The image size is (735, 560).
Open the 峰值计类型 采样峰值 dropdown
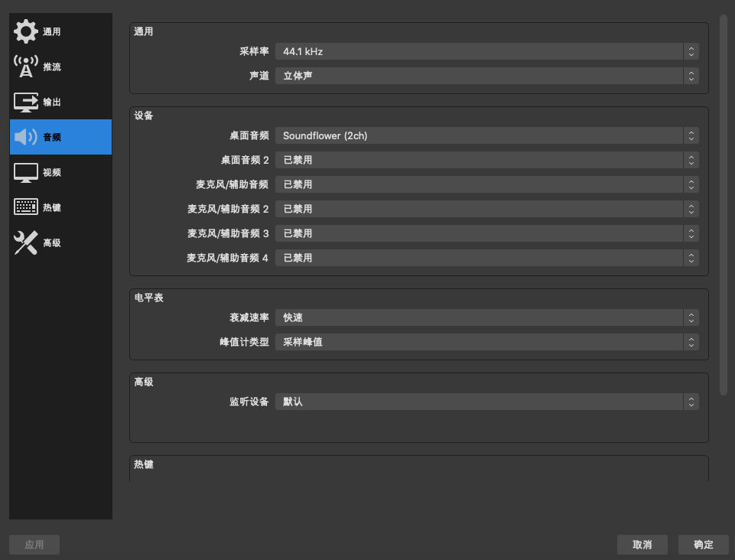tap(486, 342)
